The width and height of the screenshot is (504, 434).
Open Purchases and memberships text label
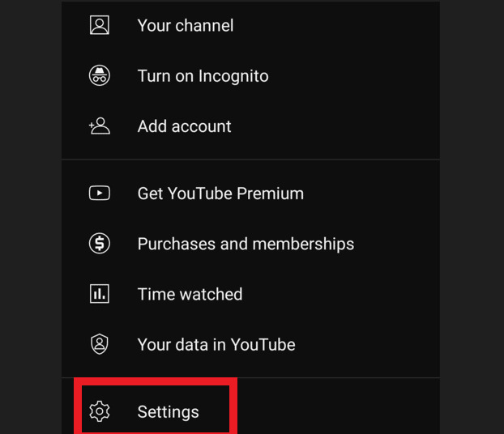coord(246,244)
